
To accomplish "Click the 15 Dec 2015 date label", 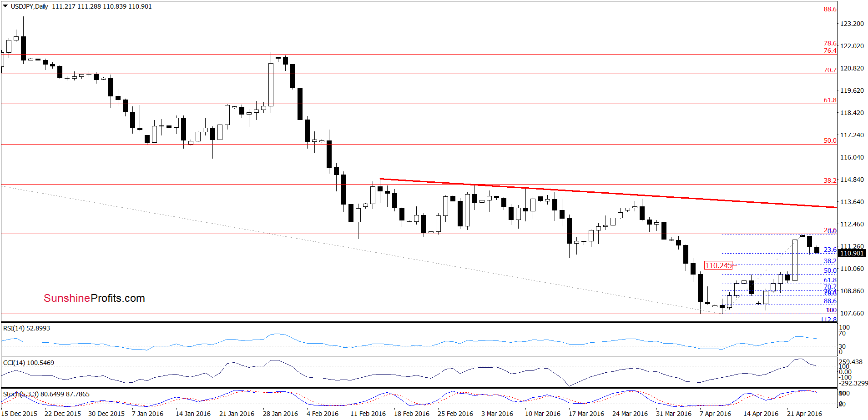I will click(x=20, y=414).
